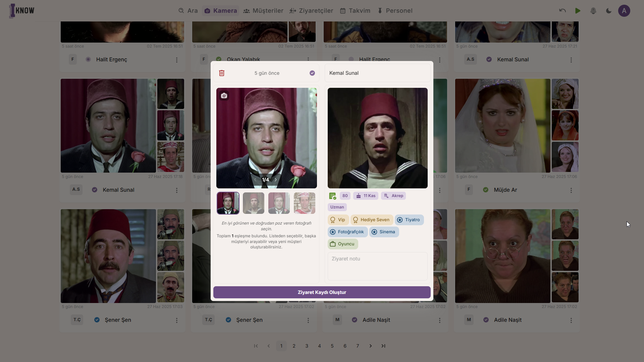This screenshot has width=644, height=362.
Task: Toggle dark mode moon icon
Action: click(609, 11)
